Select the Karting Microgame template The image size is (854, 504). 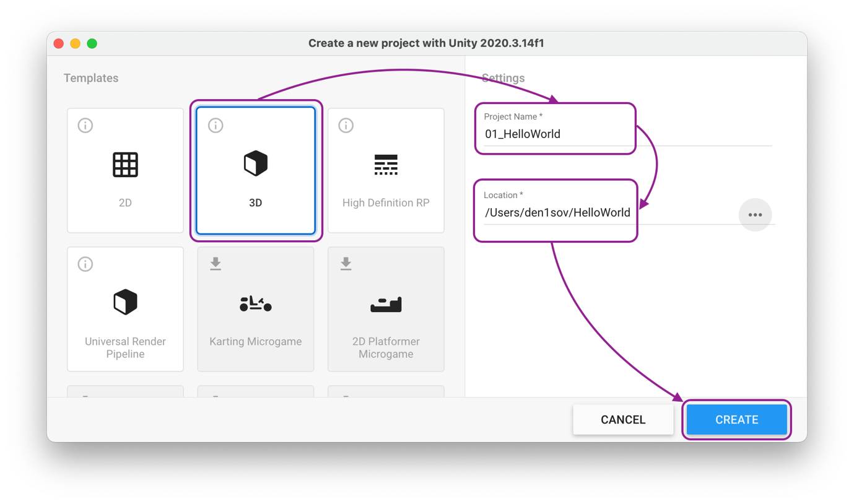coord(256,309)
